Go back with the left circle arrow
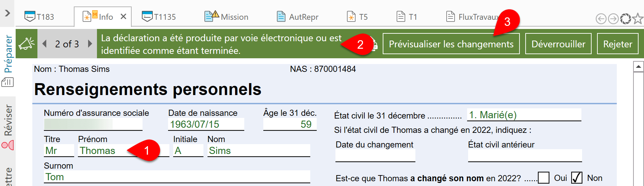The image size is (644, 186). (601, 19)
